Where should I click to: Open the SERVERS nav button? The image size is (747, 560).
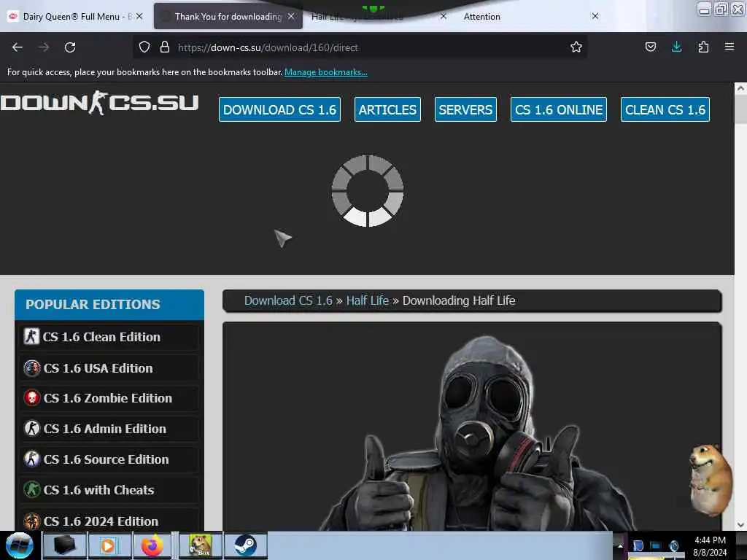point(465,109)
